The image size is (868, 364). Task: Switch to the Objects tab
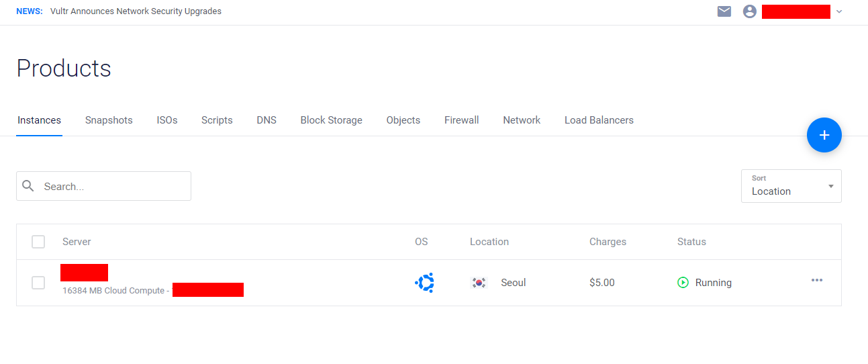tap(403, 120)
